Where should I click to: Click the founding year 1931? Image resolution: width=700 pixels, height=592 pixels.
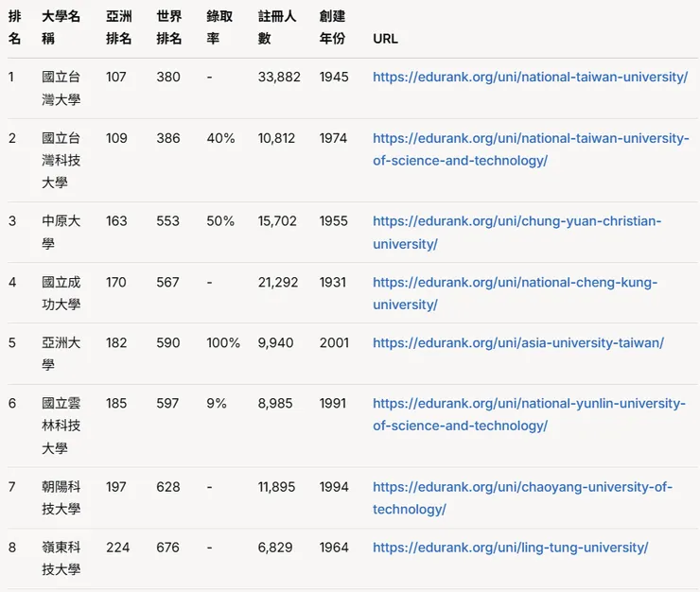point(333,282)
